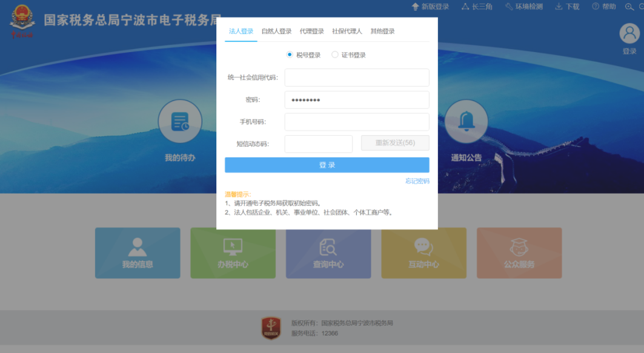Open the 通知公告 bell icon
The image size is (644, 353).
[x=466, y=121]
